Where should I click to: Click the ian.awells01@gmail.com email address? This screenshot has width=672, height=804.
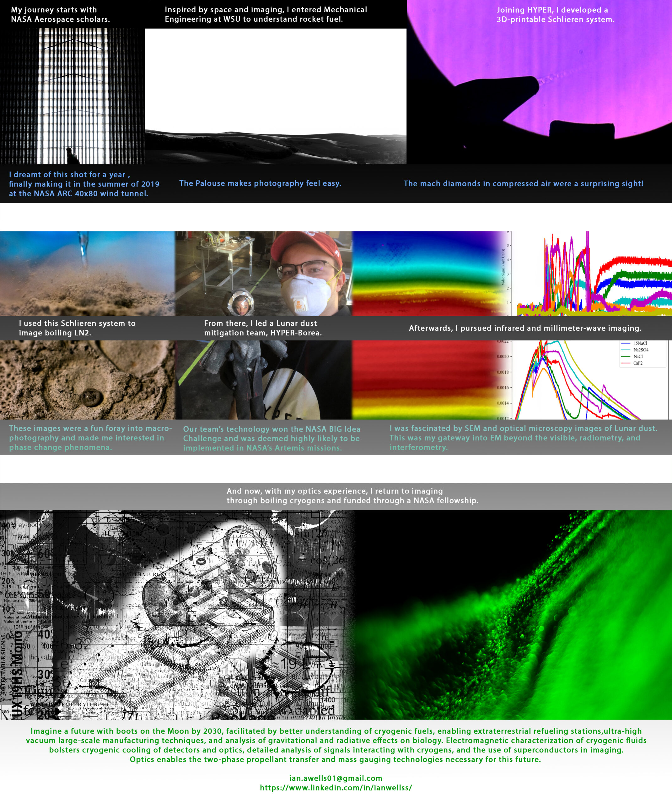(336, 778)
